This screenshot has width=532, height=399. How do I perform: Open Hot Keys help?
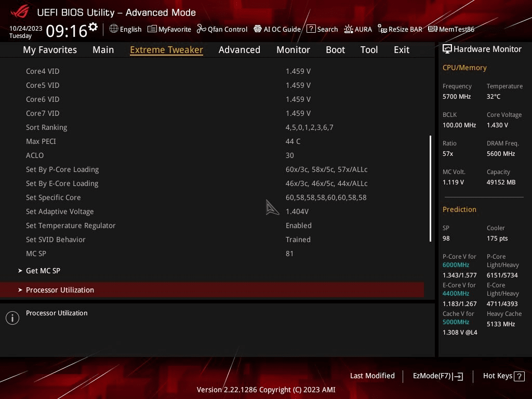pos(503,376)
